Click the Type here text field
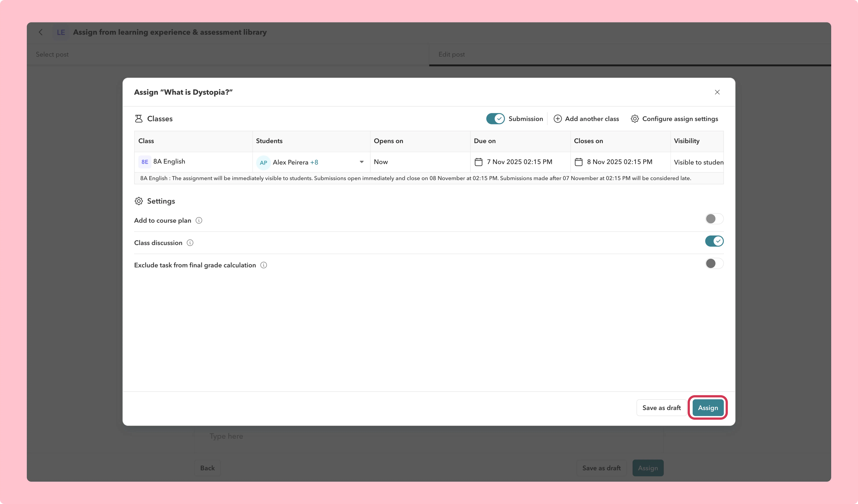858x504 pixels. [x=429, y=436]
